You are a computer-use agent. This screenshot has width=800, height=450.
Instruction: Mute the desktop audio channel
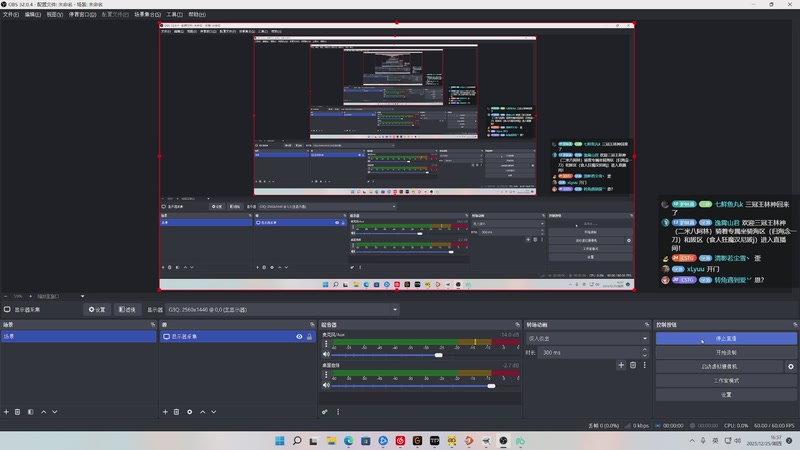pyautogui.click(x=326, y=385)
